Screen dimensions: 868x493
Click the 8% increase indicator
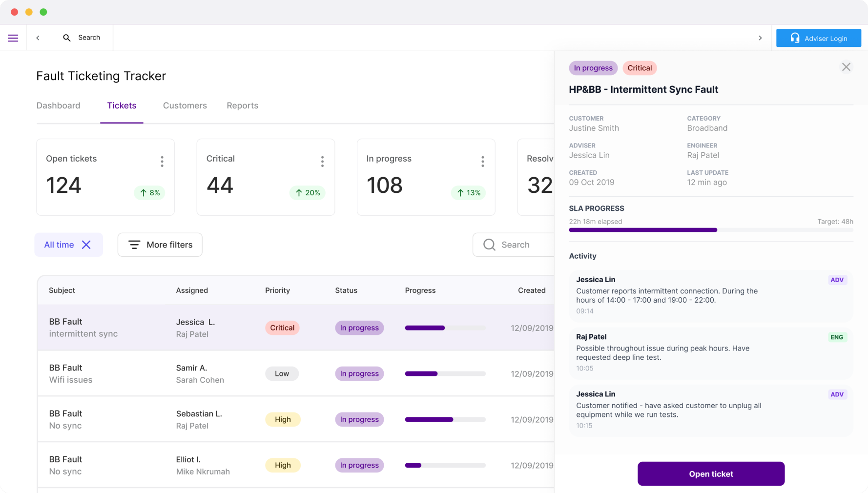coord(149,193)
